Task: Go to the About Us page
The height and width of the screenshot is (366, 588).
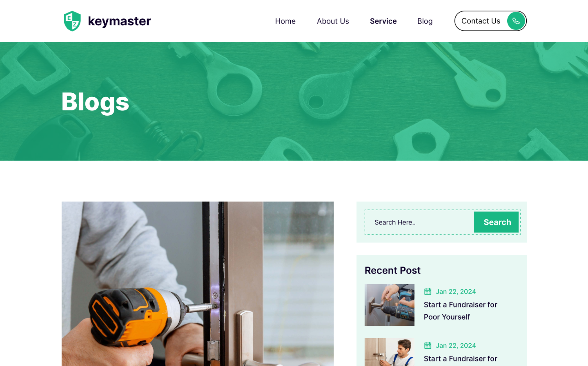Action: click(333, 21)
